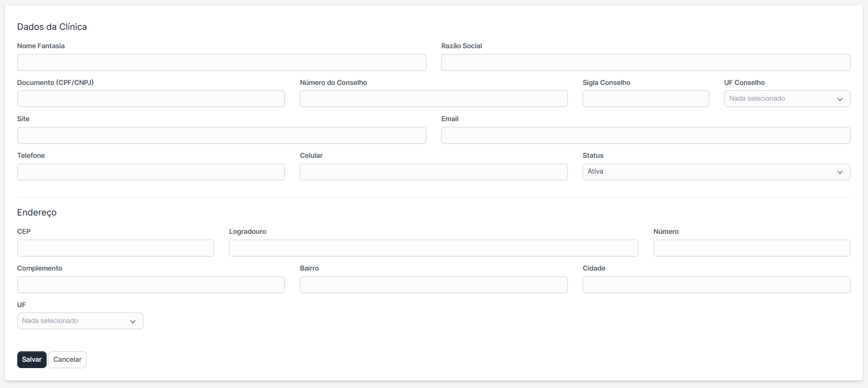Select the Bairro input field
Image resolution: width=868 pixels, height=388 pixels.
[x=433, y=285]
